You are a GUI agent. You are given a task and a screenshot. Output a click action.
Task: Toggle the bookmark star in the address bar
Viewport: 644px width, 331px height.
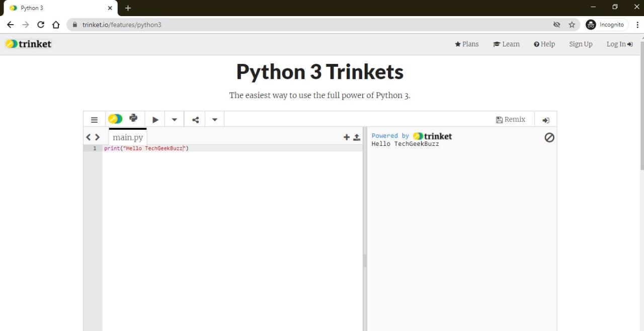coord(573,24)
